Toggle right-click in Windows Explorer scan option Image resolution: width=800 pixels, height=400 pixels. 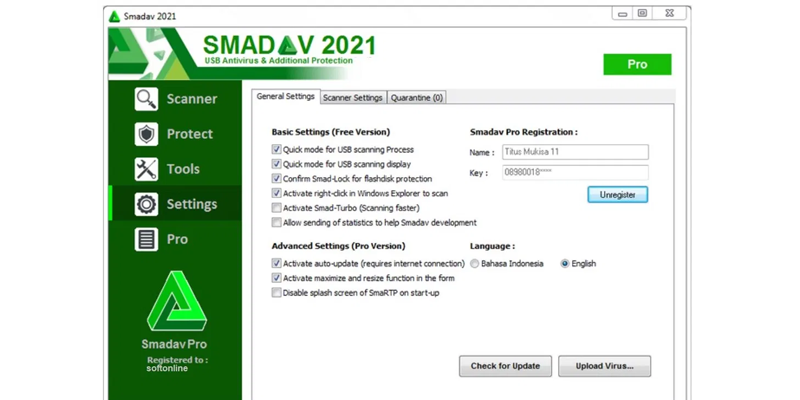277,193
